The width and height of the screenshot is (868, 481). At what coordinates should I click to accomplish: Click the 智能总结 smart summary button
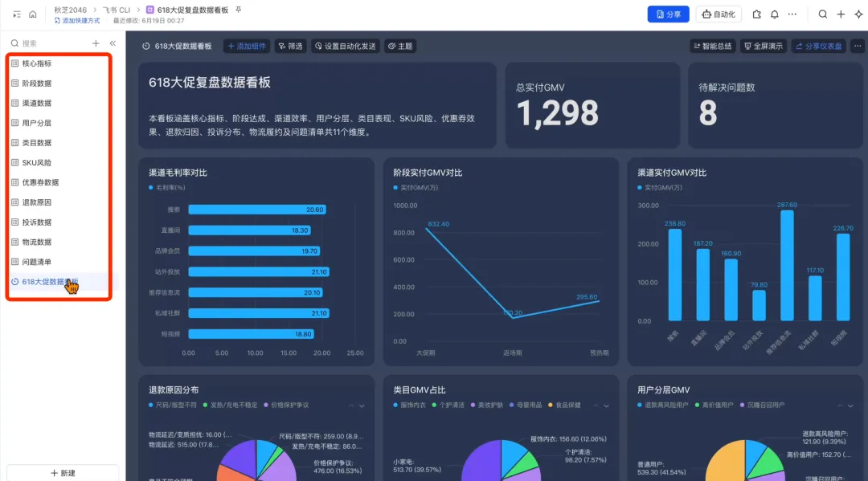point(713,47)
